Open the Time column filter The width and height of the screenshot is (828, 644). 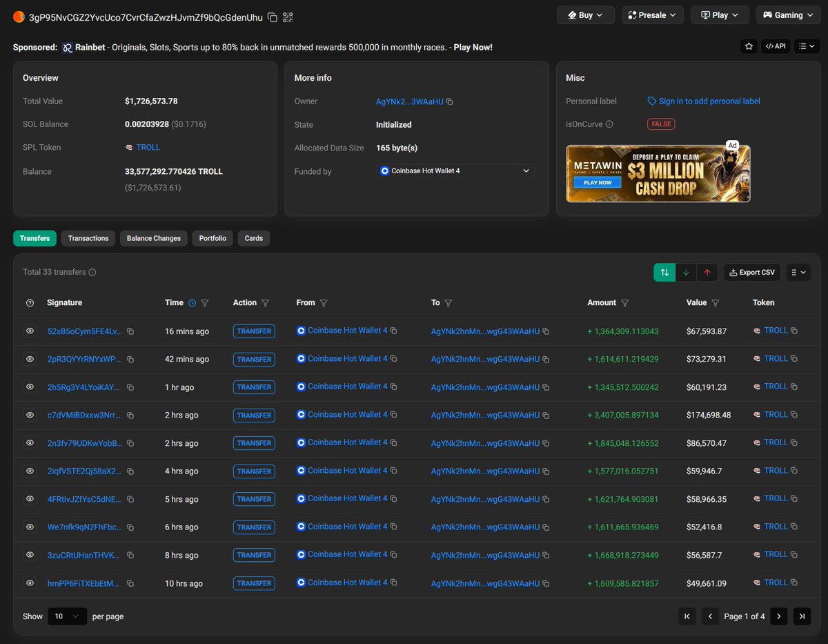tap(205, 303)
